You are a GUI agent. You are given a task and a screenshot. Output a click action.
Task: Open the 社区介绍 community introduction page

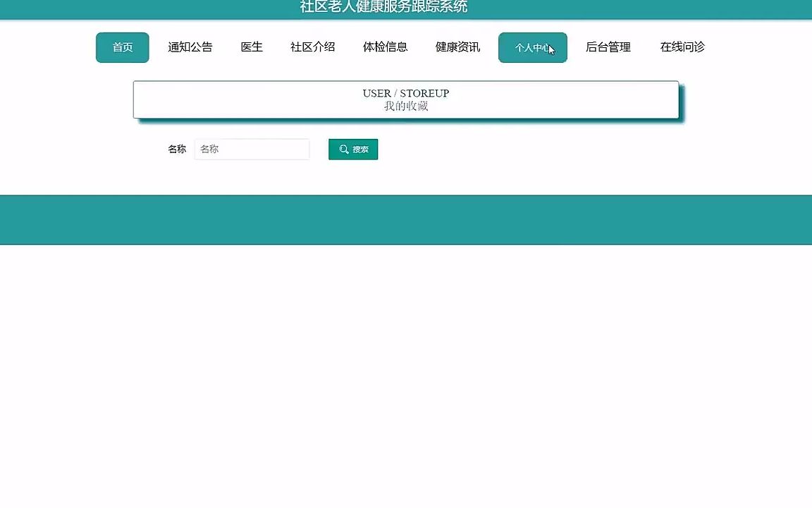[x=312, y=47]
